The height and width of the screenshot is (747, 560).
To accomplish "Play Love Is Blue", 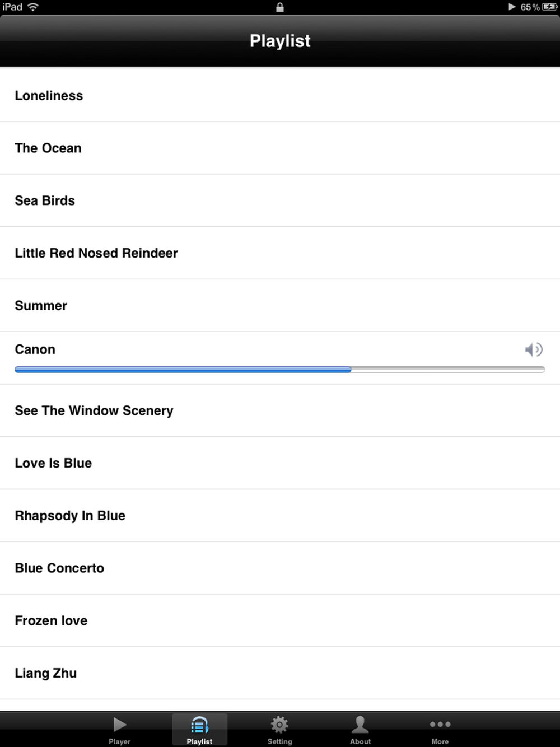I will pos(53,463).
